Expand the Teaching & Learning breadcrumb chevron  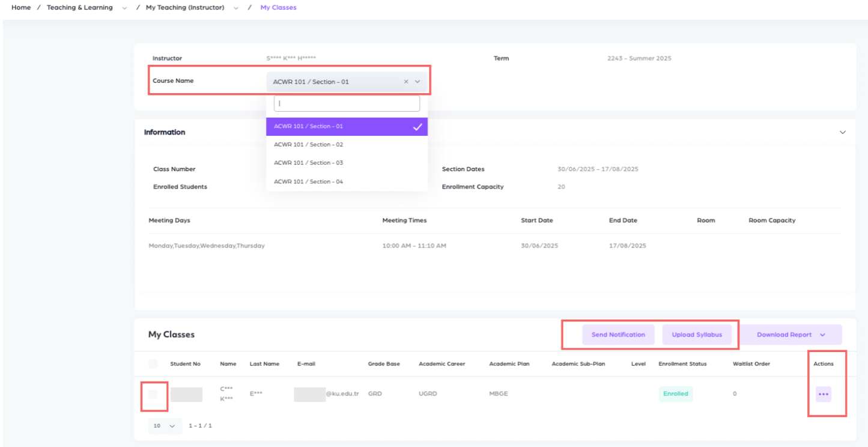124,8
